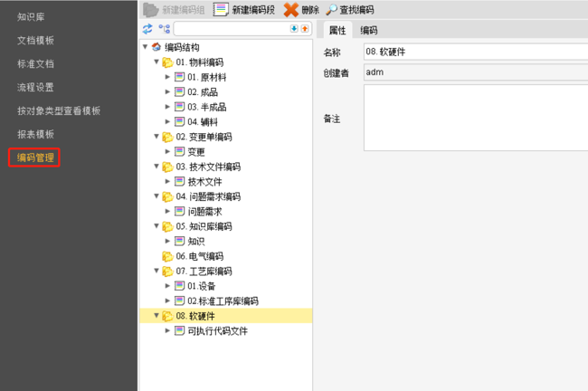Expand the 问题需求 node
This screenshot has width=588, height=391.
[x=167, y=211]
